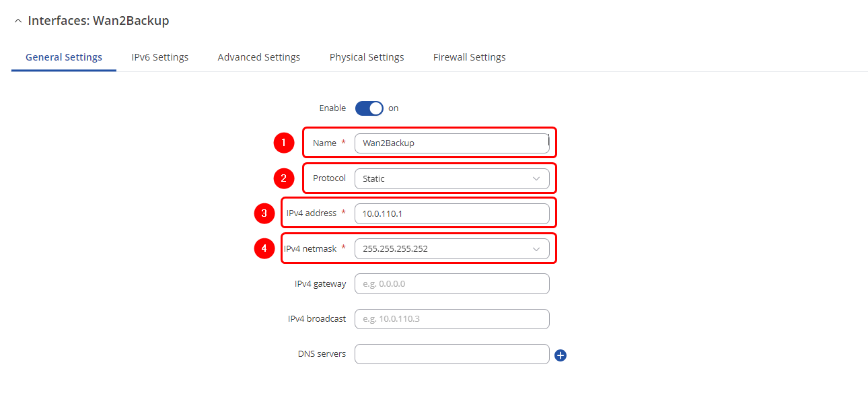The height and width of the screenshot is (416, 868).
Task: Add a DNS server with plus icon
Action: pyautogui.click(x=560, y=355)
